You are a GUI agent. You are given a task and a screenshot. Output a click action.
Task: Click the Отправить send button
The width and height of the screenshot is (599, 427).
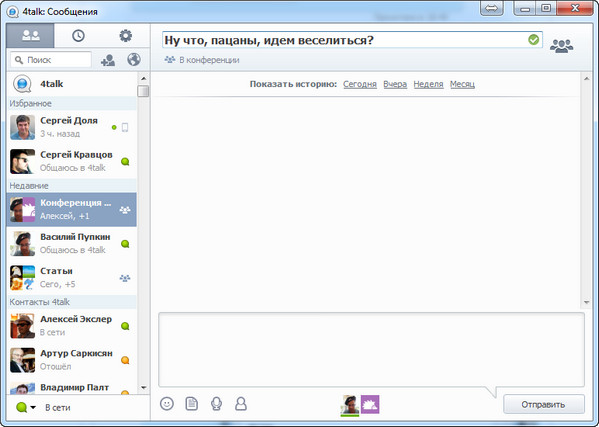544,404
